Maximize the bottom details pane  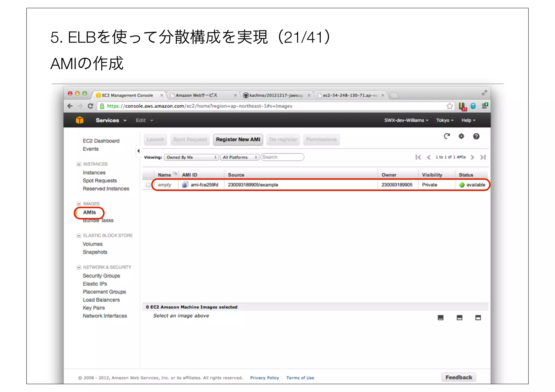click(x=478, y=318)
